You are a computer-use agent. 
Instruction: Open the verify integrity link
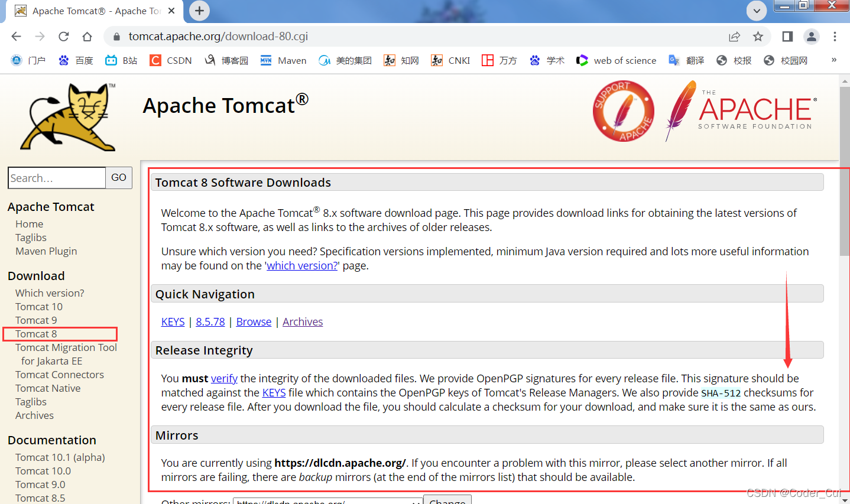click(224, 379)
